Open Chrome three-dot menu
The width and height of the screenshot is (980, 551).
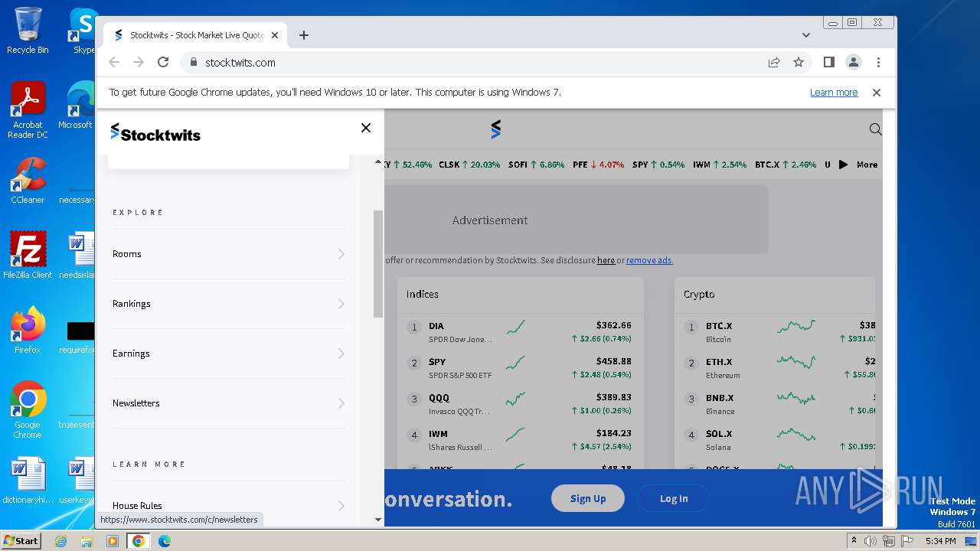coord(878,63)
